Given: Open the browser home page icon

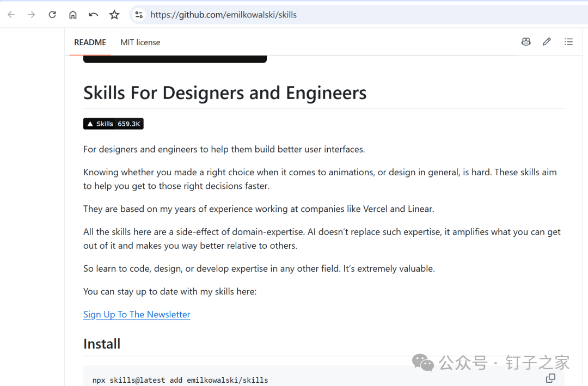Looking at the screenshot, I should point(73,15).
